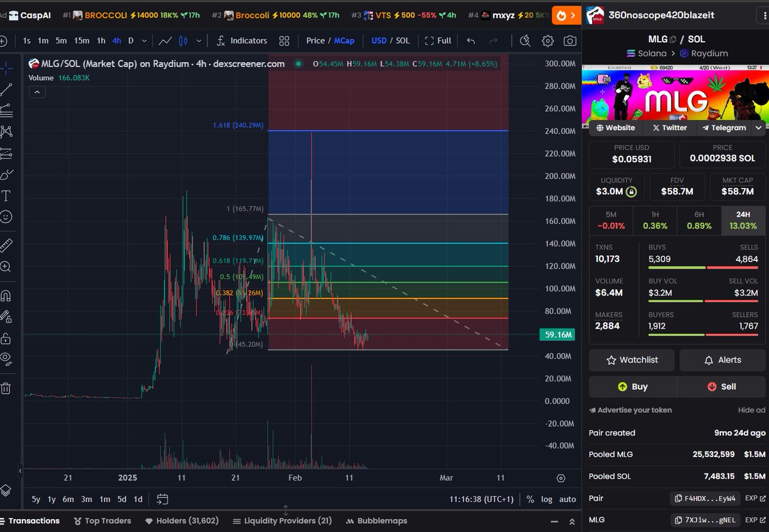Viewport: 769px width, 532px height.
Task: Open the Liquidity Providers (21) tab
Action: (x=283, y=521)
